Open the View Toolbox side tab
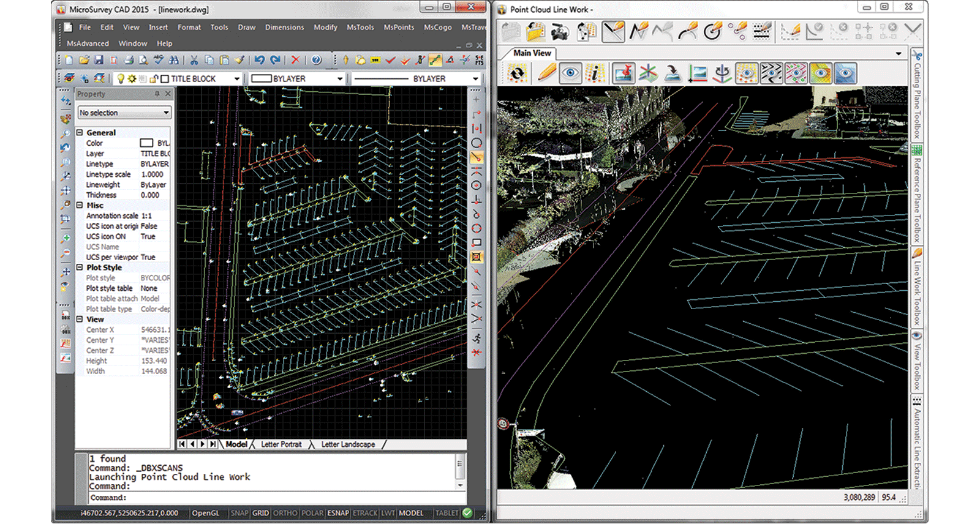The image size is (980, 524). (x=917, y=361)
